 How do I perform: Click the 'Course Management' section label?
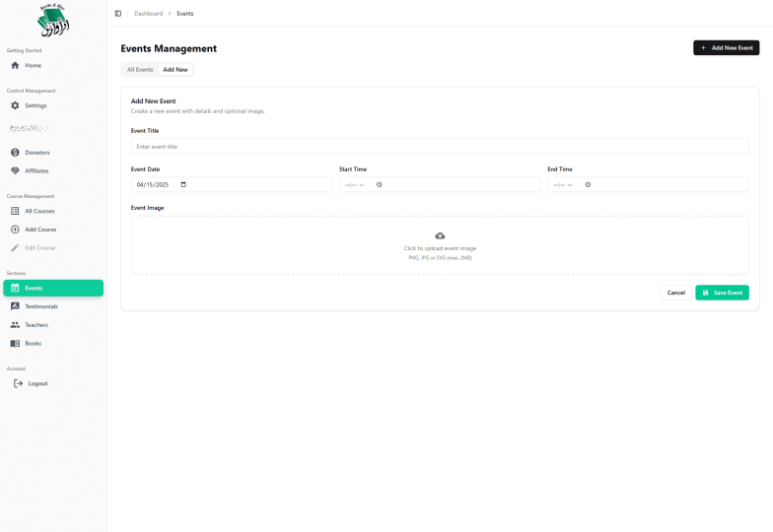click(31, 196)
